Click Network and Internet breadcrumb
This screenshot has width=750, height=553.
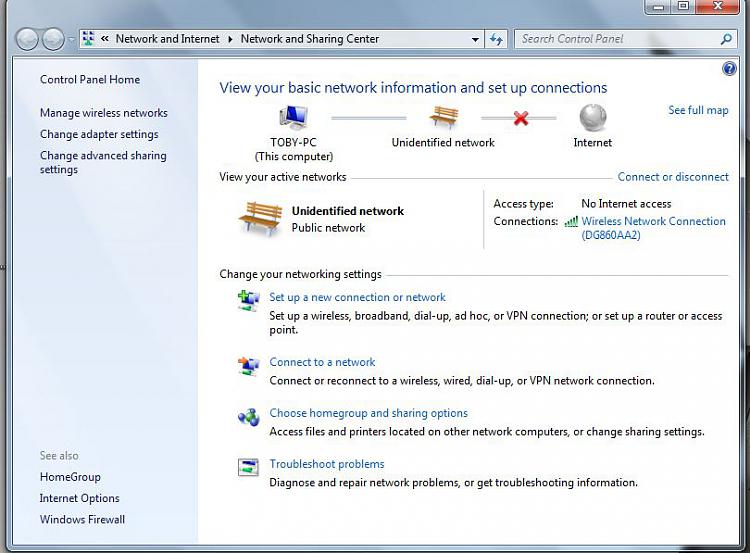tap(167, 39)
